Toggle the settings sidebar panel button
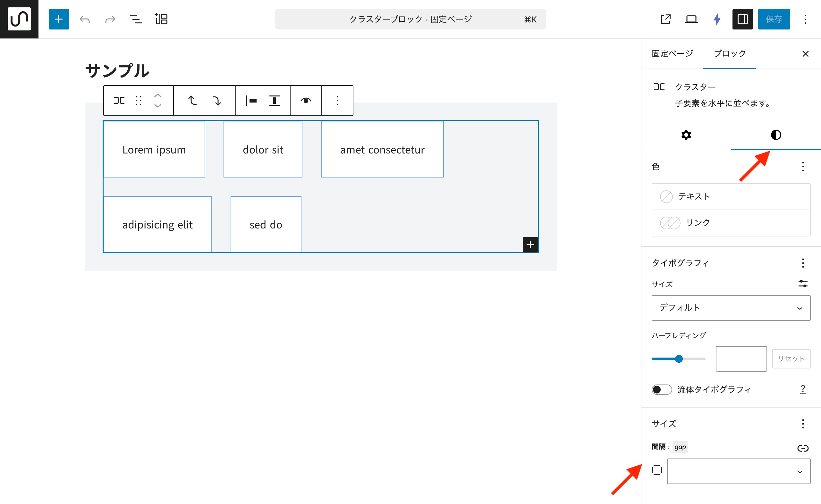 [742, 19]
